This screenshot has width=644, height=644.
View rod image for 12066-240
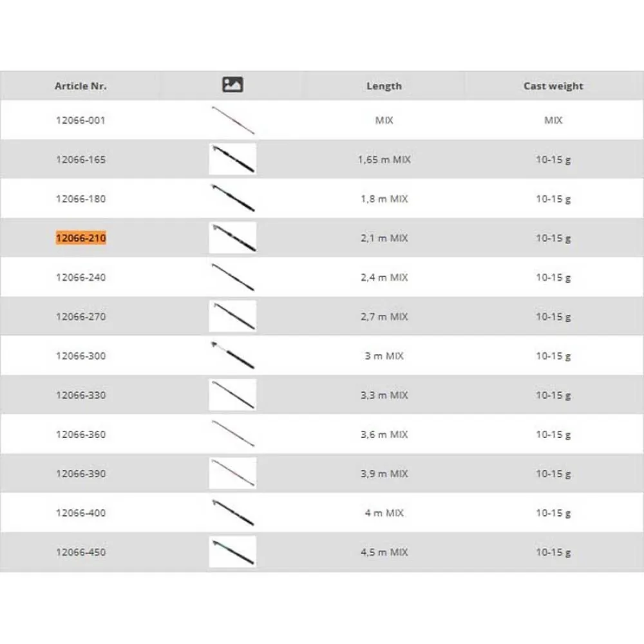tap(232, 277)
